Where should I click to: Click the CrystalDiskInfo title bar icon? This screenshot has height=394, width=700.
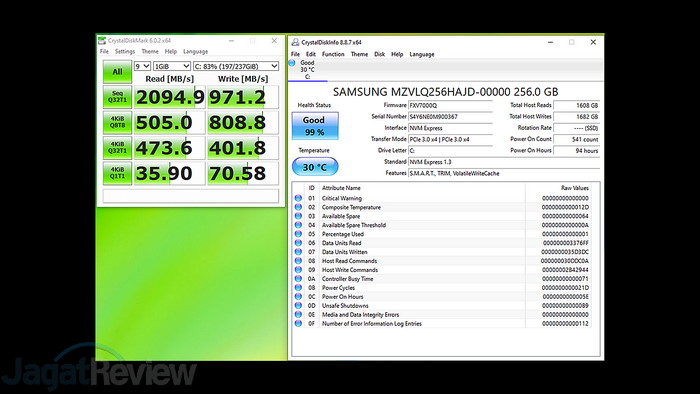click(295, 42)
